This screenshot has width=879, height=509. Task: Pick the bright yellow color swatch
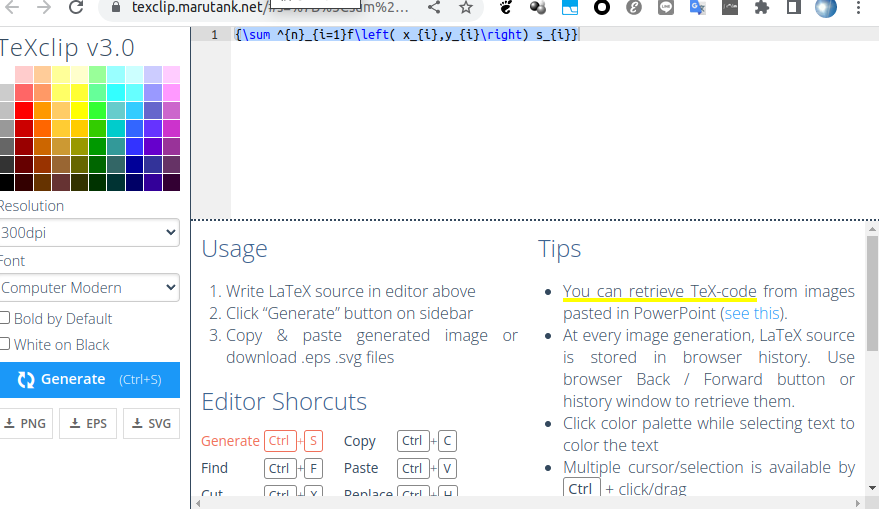coord(79,110)
